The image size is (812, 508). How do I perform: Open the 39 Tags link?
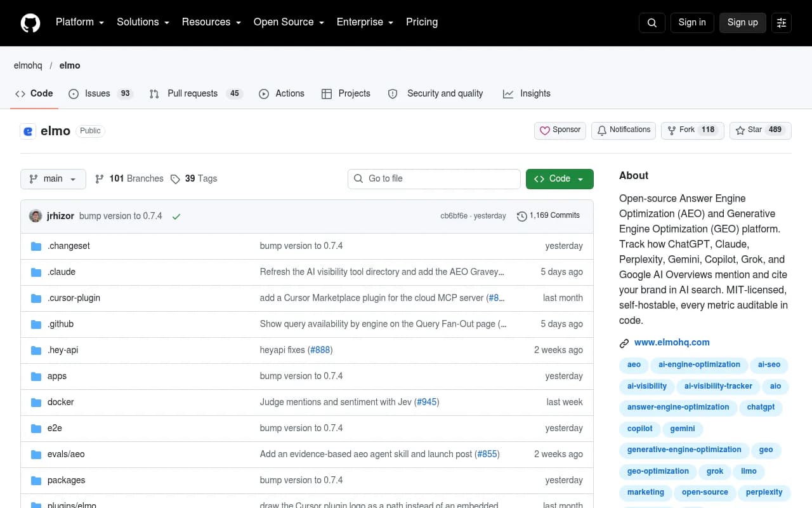(x=193, y=179)
